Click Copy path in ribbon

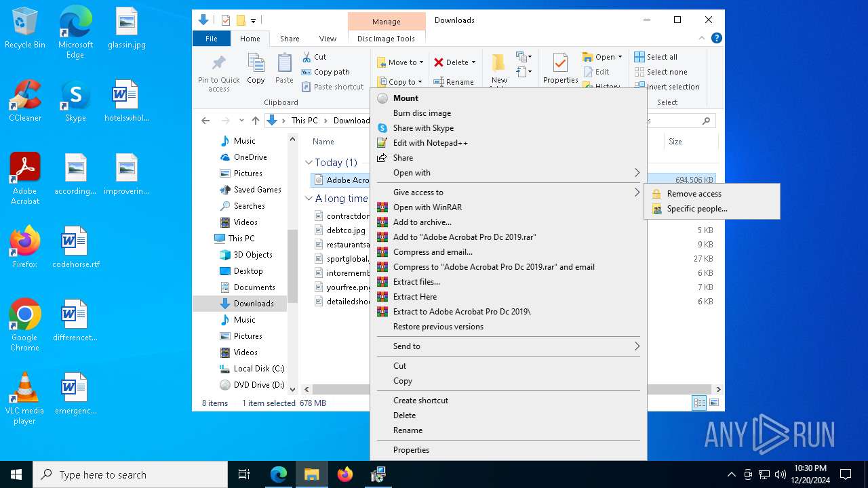326,72
